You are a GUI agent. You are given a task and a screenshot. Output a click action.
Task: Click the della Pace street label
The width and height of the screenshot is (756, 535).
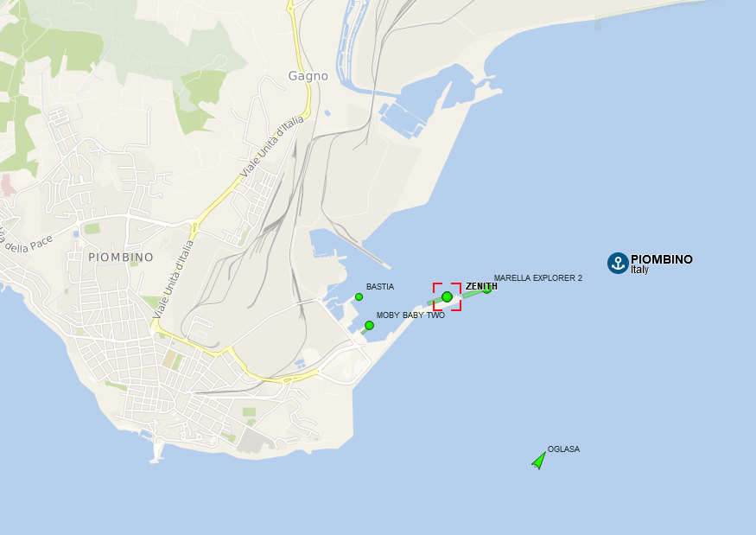(x=27, y=242)
